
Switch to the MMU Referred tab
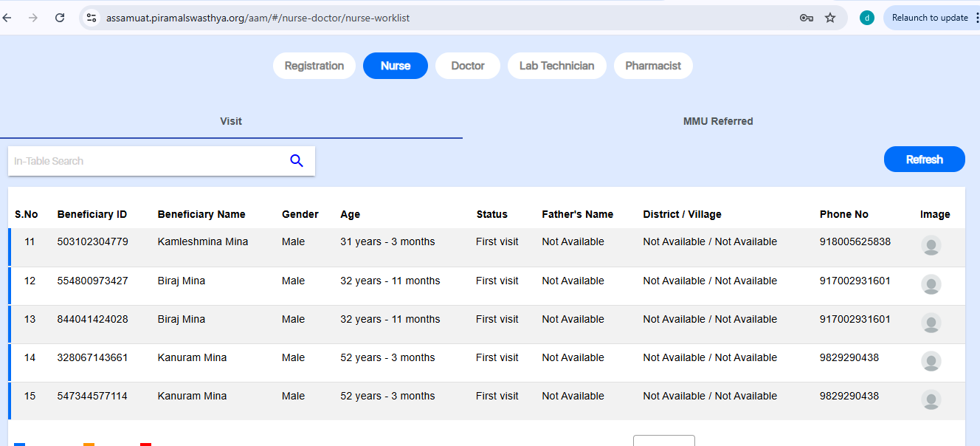[x=718, y=121]
